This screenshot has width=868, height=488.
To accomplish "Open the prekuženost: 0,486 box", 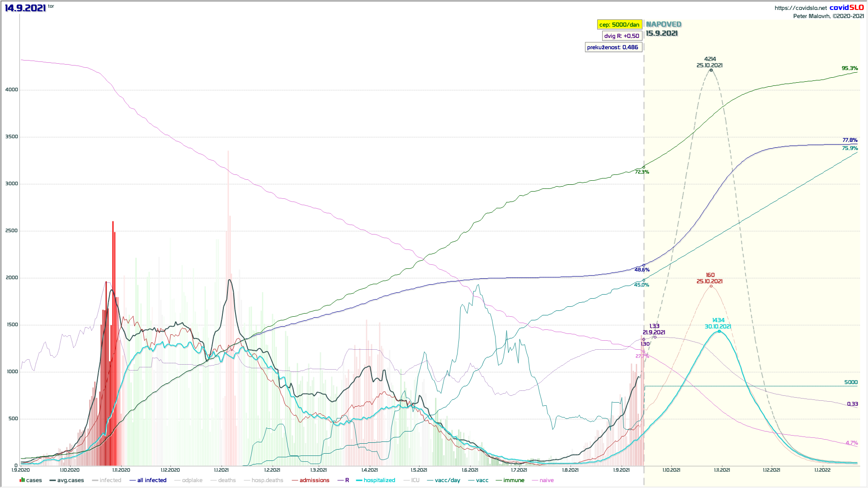I will tap(613, 47).
